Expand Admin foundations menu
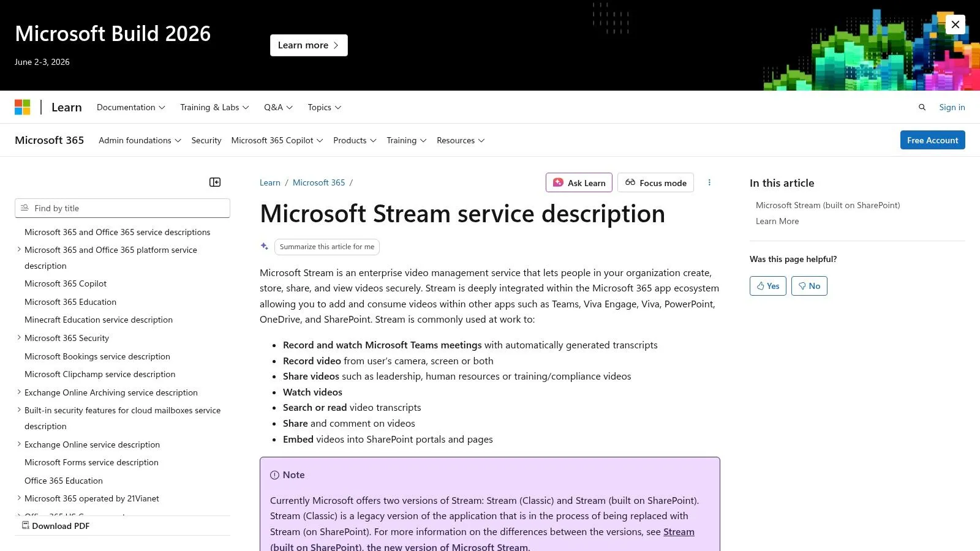This screenshot has height=551, width=980. click(140, 140)
